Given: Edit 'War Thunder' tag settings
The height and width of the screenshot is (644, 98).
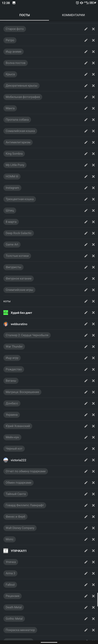Looking at the screenshot, I should coord(86,346).
